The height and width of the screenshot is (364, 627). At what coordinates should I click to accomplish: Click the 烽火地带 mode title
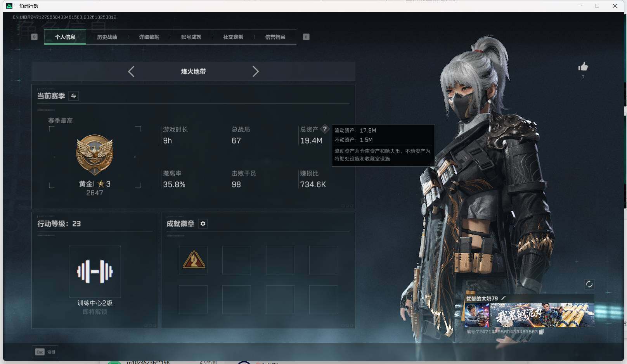193,71
